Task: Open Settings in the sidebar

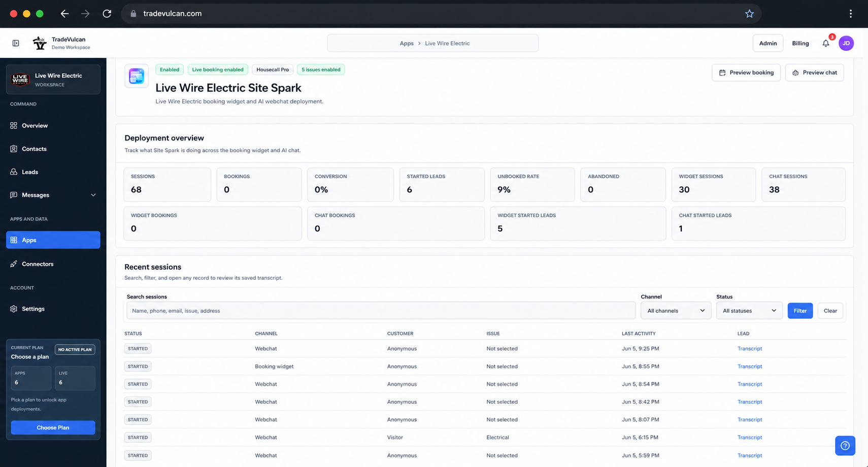Action: (53, 309)
